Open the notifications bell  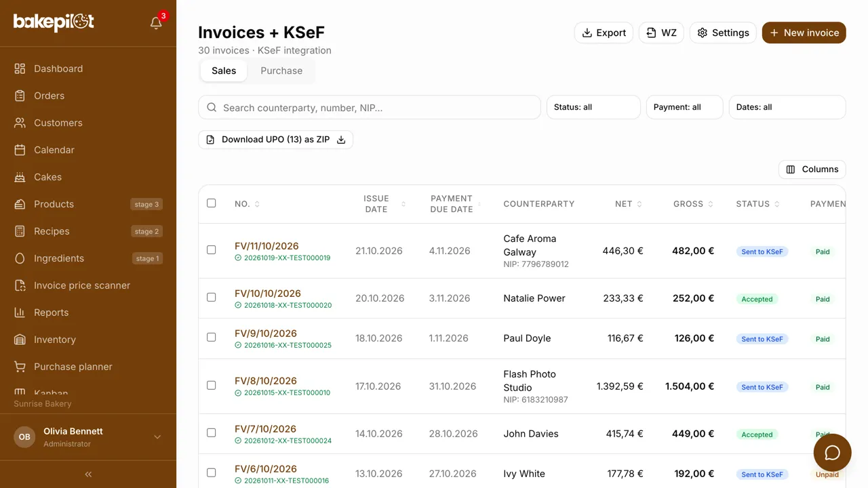[156, 23]
